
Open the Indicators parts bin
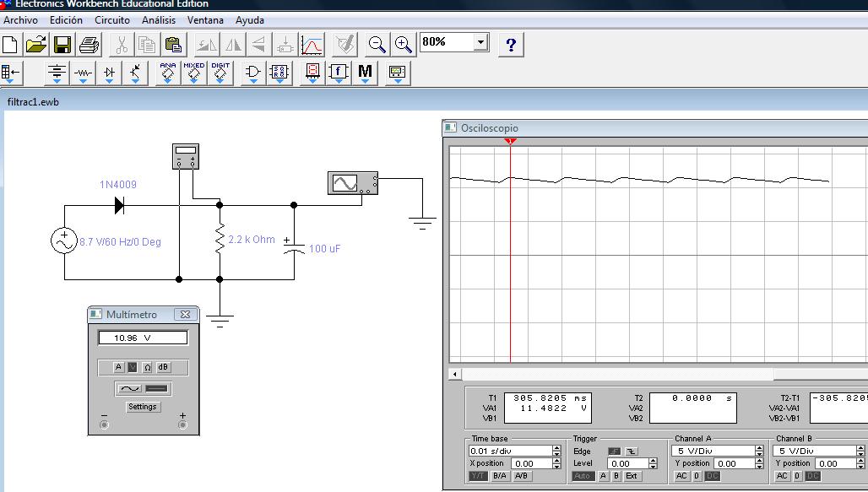(x=312, y=73)
